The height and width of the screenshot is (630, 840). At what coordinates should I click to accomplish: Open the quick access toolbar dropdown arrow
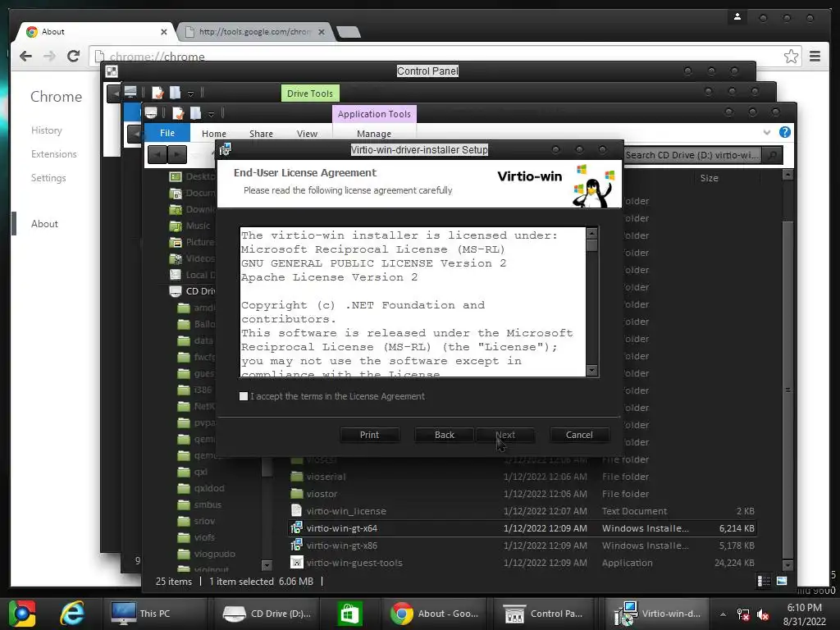pos(211,114)
